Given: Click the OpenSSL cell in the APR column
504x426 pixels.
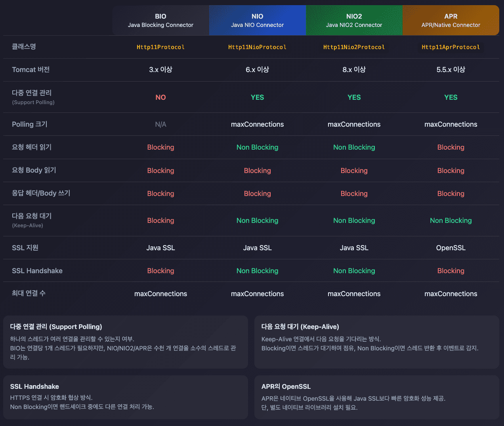Looking at the screenshot, I should [x=451, y=248].
